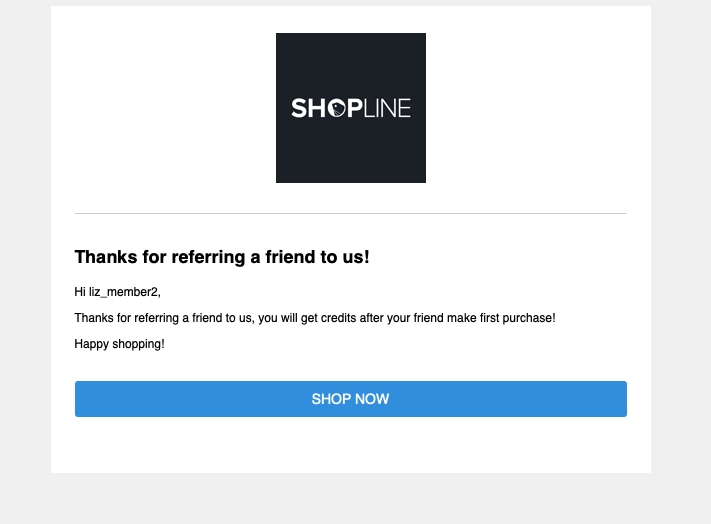Click the SHOPLINE logo image

(351, 108)
